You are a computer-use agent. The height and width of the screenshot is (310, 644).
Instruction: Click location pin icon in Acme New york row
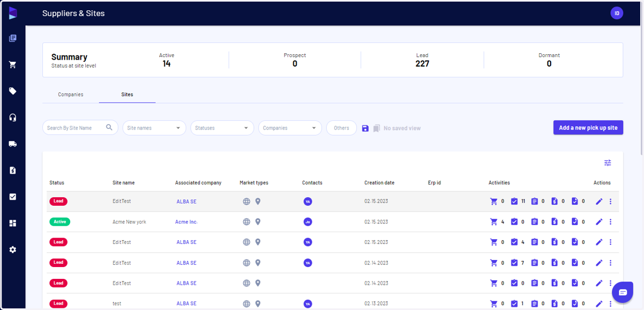click(258, 222)
